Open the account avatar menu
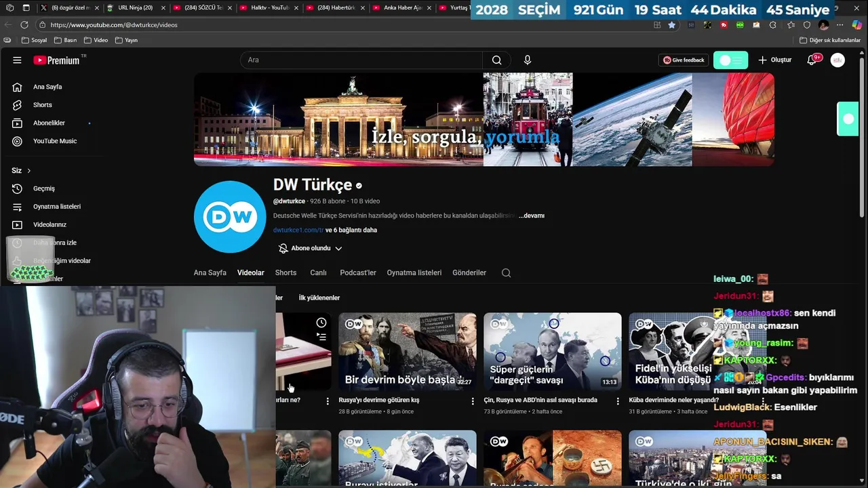Image resolution: width=868 pixels, height=488 pixels. pyautogui.click(x=838, y=60)
